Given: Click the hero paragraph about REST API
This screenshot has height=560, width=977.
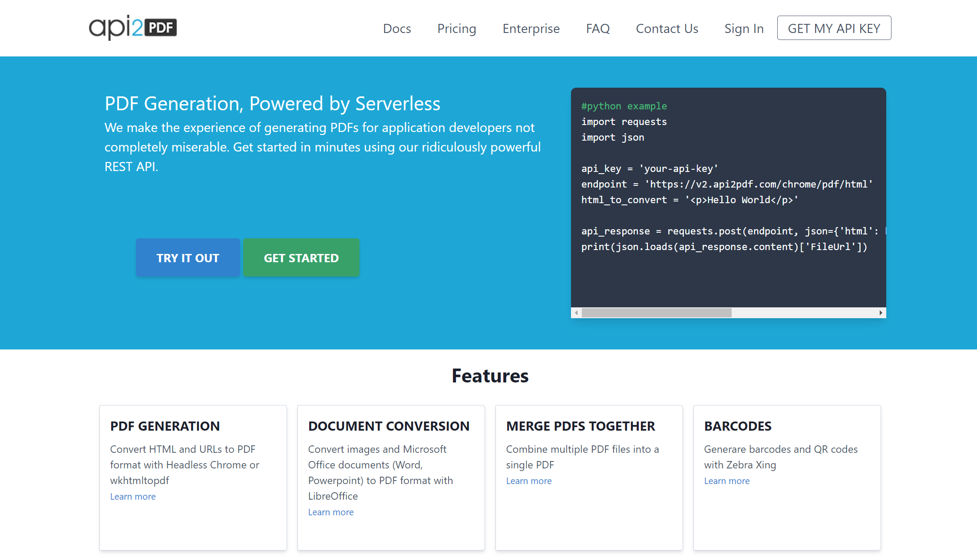Looking at the screenshot, I should [323, 147].
